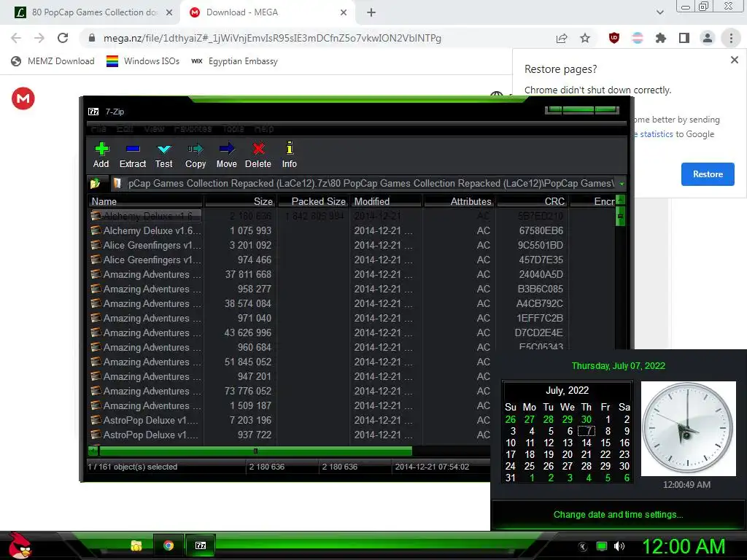747x560 pixels.
Task: Sort by the Name column
Action: [x=146, y=201]
